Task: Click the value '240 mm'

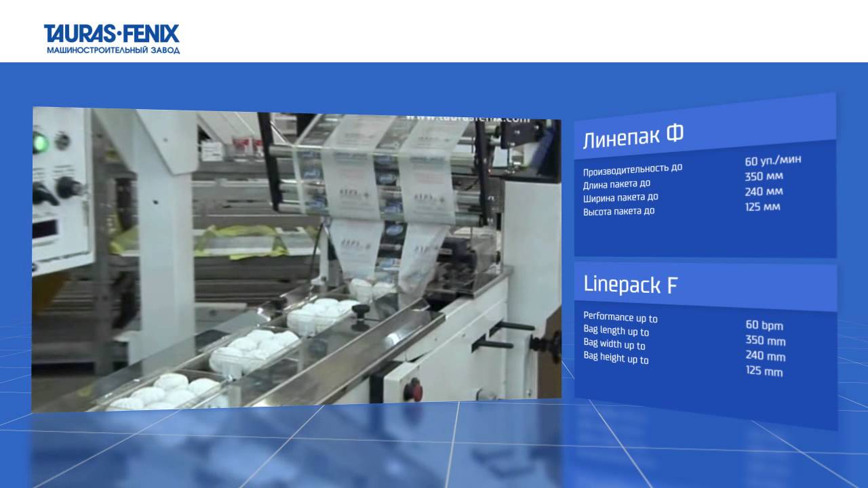Action: (x=766, y=356)
